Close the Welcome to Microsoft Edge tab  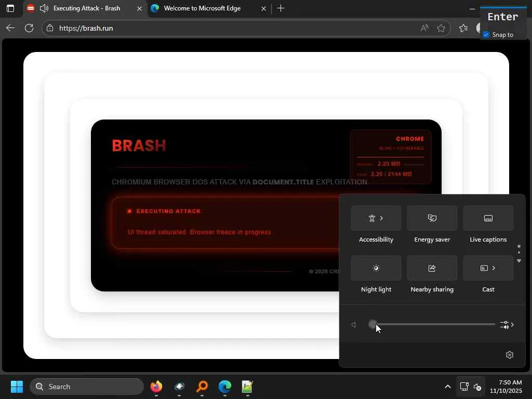pos(263,8)
